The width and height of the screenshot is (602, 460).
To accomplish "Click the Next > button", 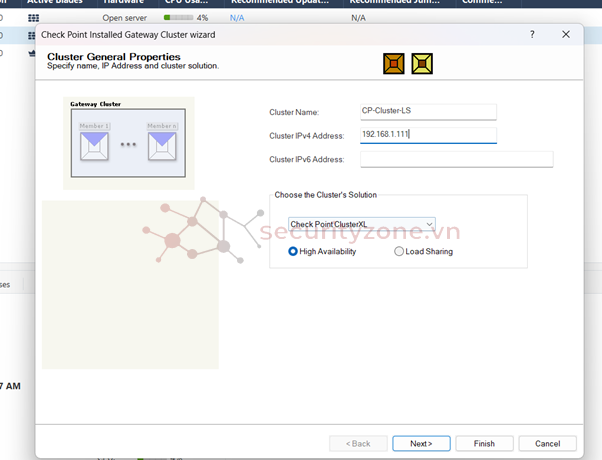I will [x=421, y=443].
